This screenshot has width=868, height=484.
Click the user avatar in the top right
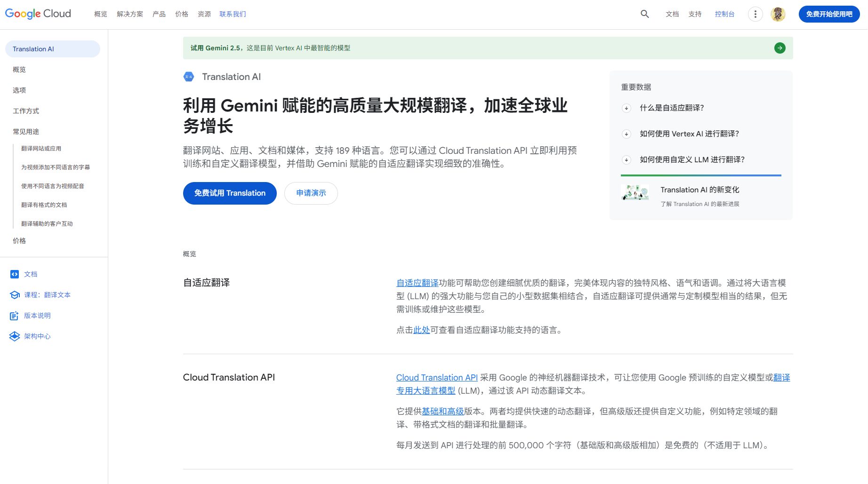(778, 14)
